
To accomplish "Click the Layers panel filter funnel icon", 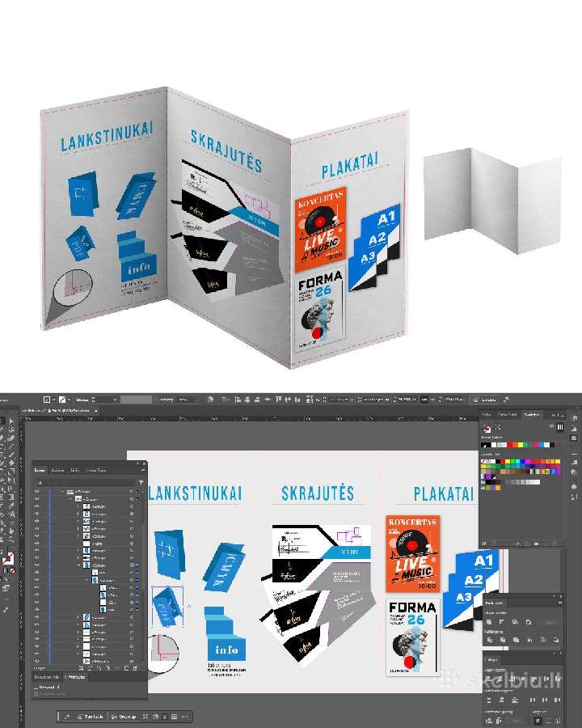I will tap(141, 483).
